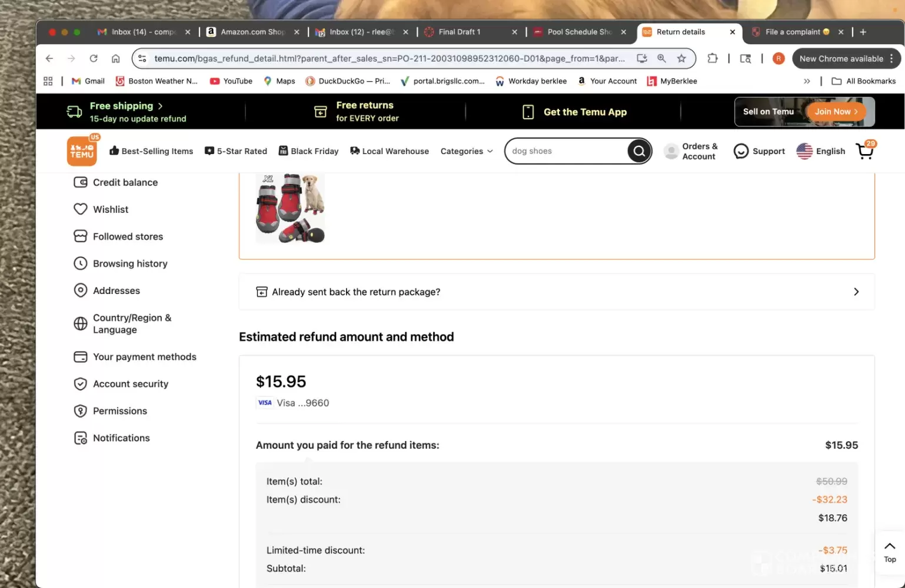Reload the page
Image resolution: width=905 pixels, height=588 pixels.
[94, 58]
